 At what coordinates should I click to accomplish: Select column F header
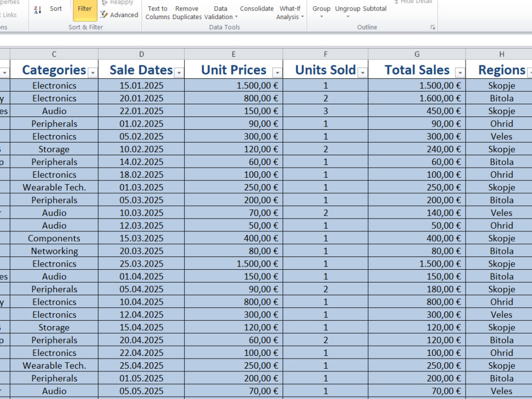click(x=326, y=54)
